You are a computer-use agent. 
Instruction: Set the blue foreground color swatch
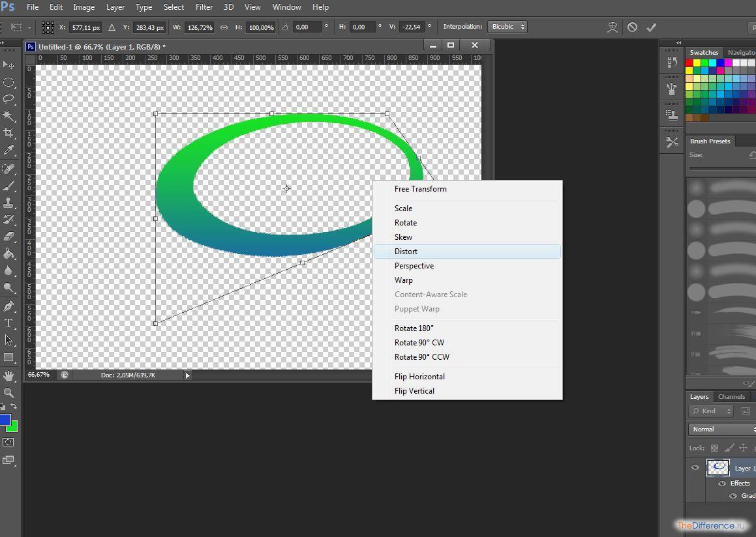[4, 420]
